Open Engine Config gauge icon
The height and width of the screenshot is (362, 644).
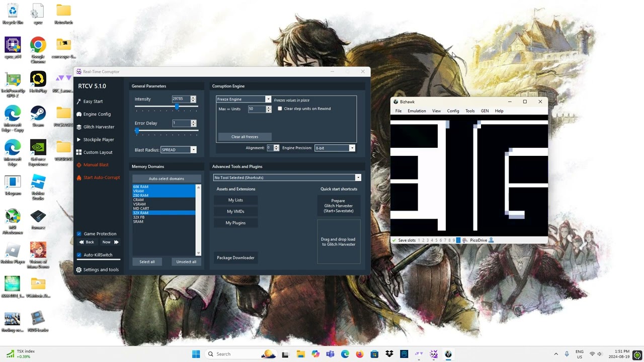(x=79, y=114)
